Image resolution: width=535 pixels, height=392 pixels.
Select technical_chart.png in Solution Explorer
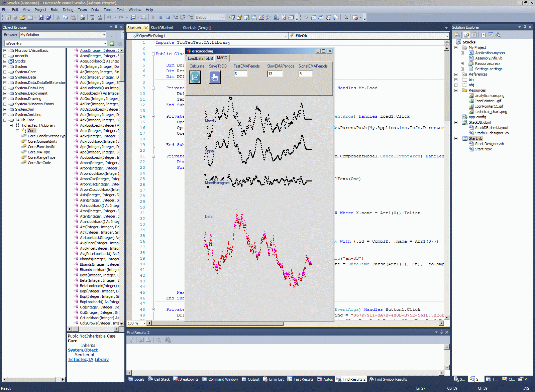[x=491, y=112]
